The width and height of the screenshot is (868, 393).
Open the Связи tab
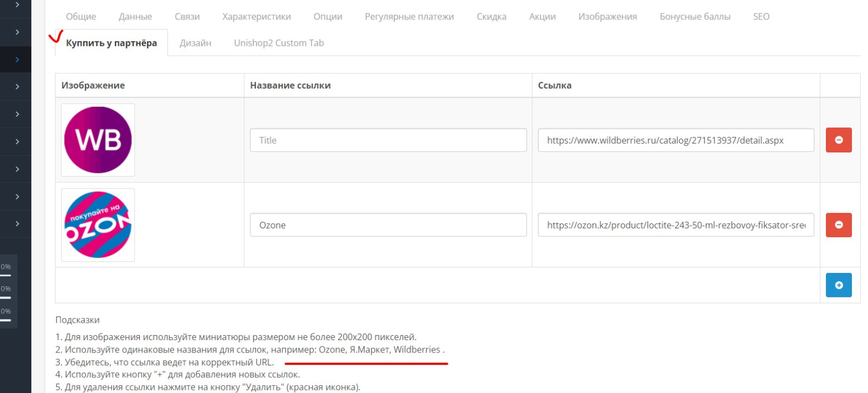coord(187,17)
